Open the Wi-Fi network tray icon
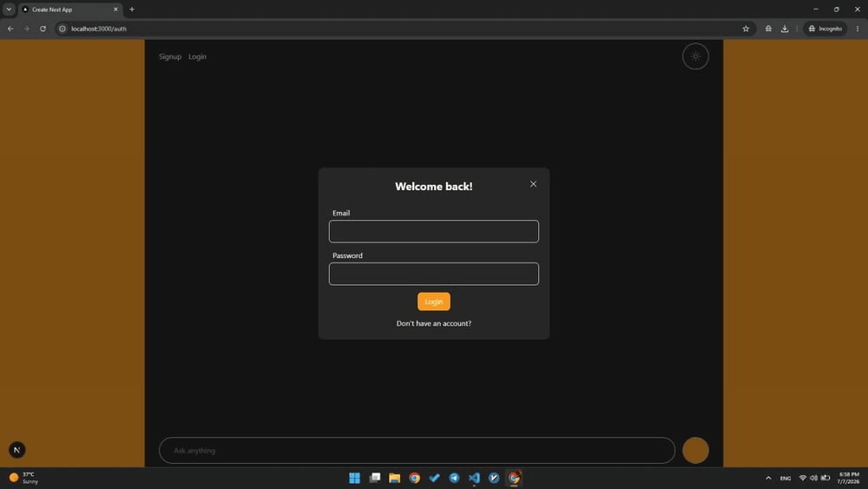This screenshot has height=489, width=868. pyautogui.click(x=802, y=478)
